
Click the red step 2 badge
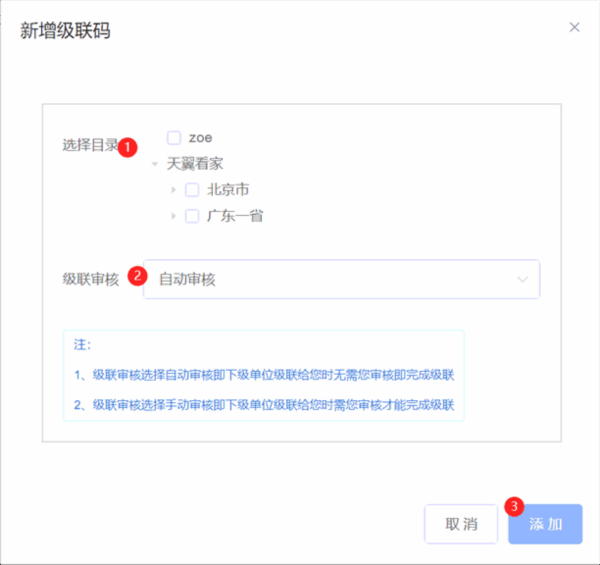[x=139, y=274]
